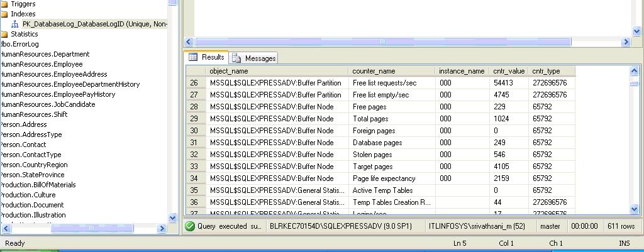Select HumanResources.Employee in the tree
Viewport: 644px width, 252px height.
pos(42,64)
